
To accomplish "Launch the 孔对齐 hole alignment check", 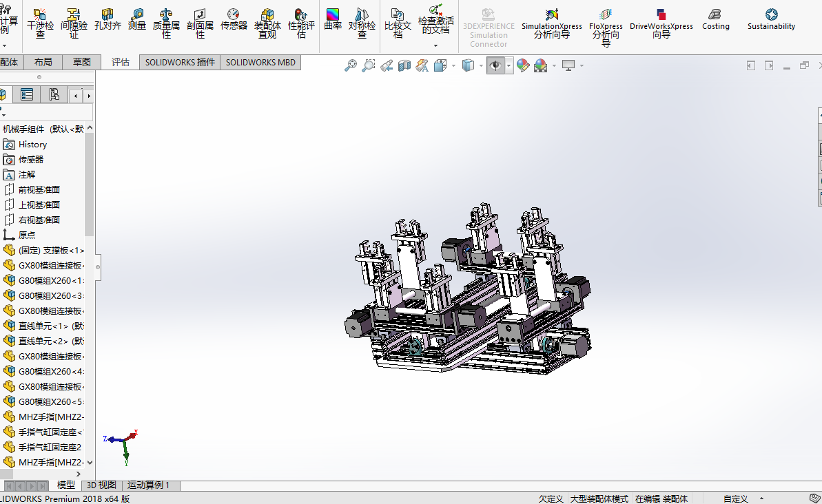I will coord(107,19).
